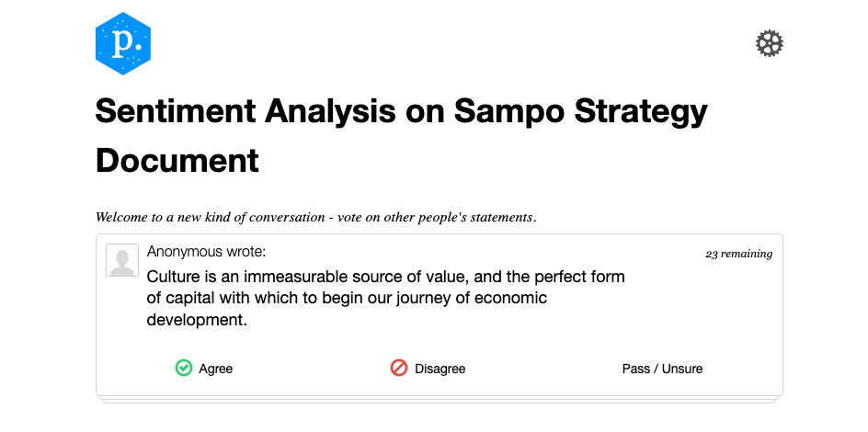This screenshot has width=868, height=432.
Task: Click the blue Polis hexagon logo
Action: tap(123, 43)
